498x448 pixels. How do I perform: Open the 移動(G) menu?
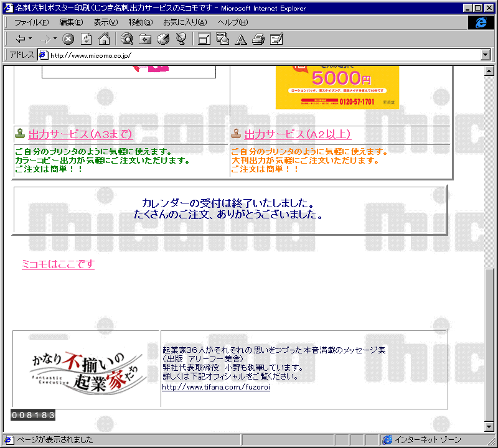tap(141, 22)
